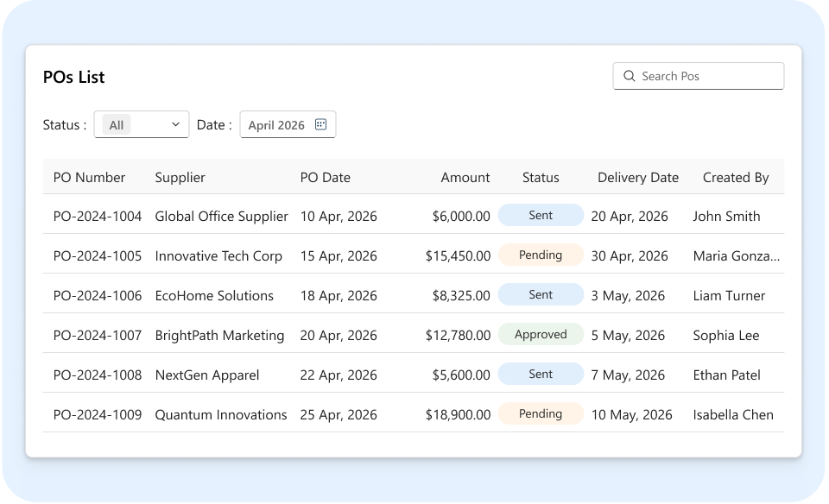Sort by Status column header

(x=541, y=178)
